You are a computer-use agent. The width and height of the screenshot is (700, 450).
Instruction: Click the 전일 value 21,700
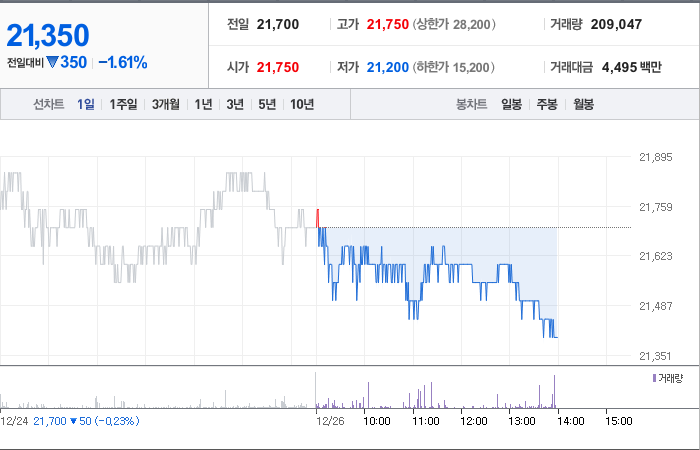[278, 24]
